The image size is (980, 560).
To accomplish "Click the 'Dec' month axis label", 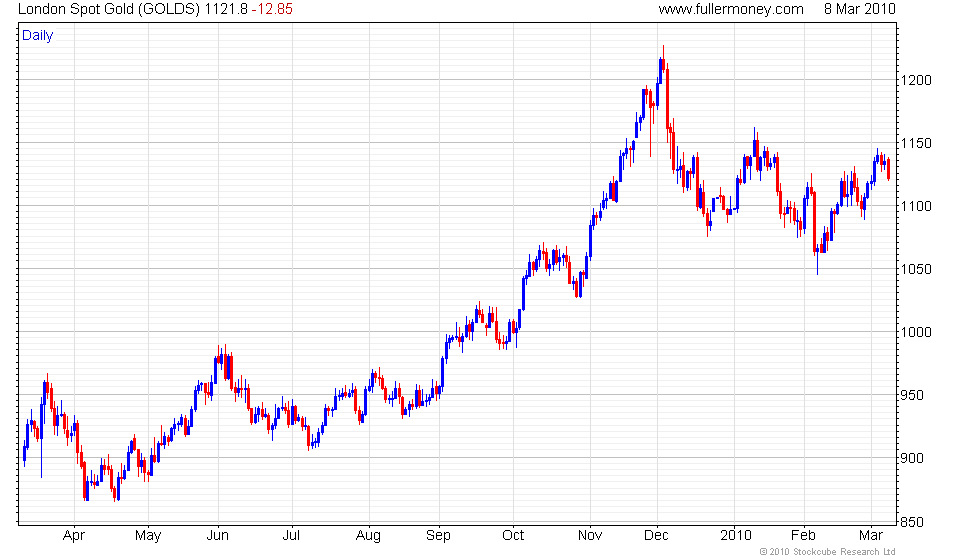I will [x=656, y=536].
